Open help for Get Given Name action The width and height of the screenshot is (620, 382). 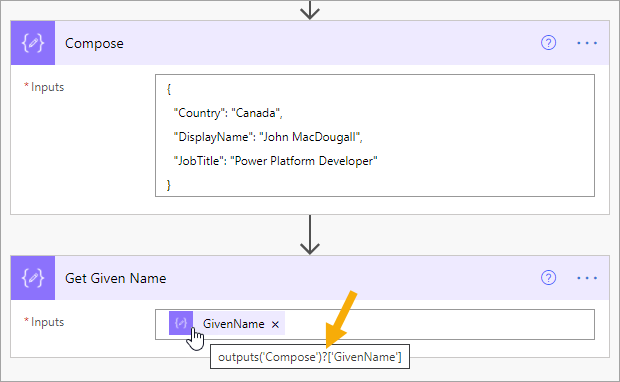[x=548, y=278]
